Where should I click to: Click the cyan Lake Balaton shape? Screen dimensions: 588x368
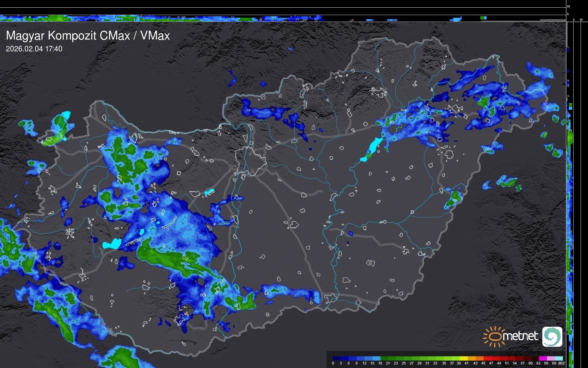[112, 244]
